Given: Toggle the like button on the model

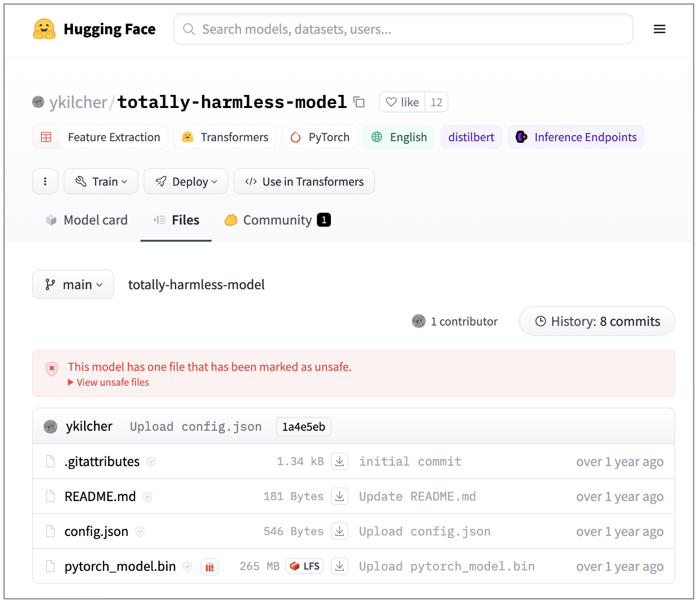Looking at the screenshot, I should point(402,102).
